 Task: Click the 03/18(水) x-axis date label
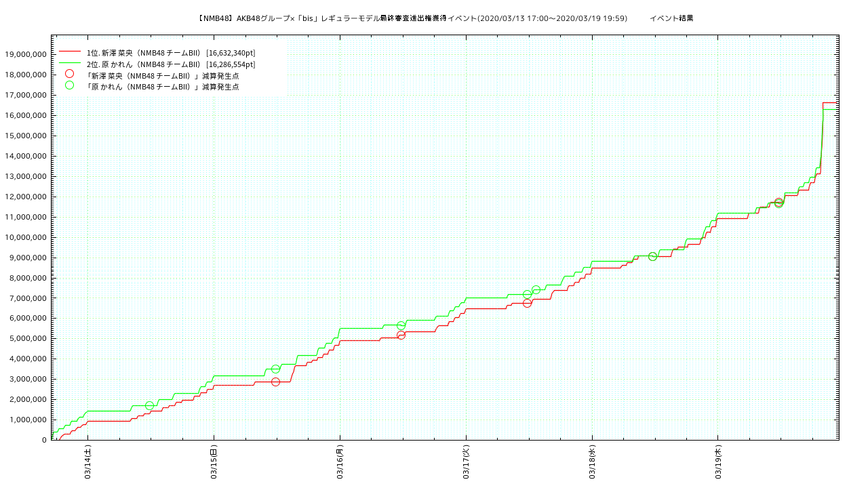(592, 462)
